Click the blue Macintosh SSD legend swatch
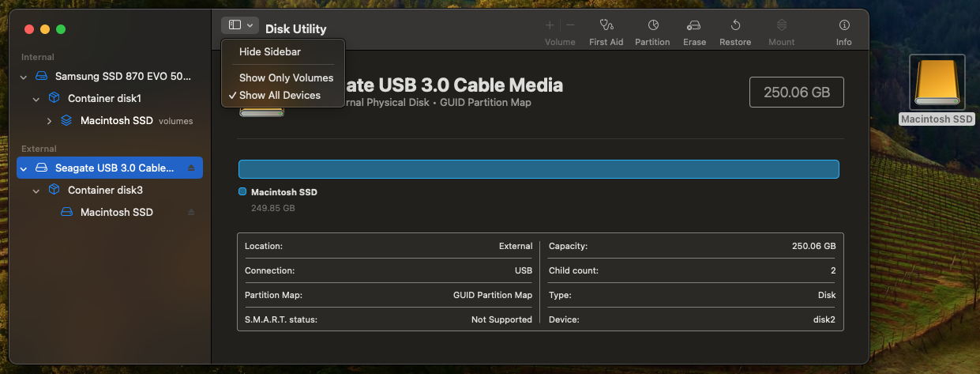Viewport: 980px width, 374px height. [x=242, y=192]
